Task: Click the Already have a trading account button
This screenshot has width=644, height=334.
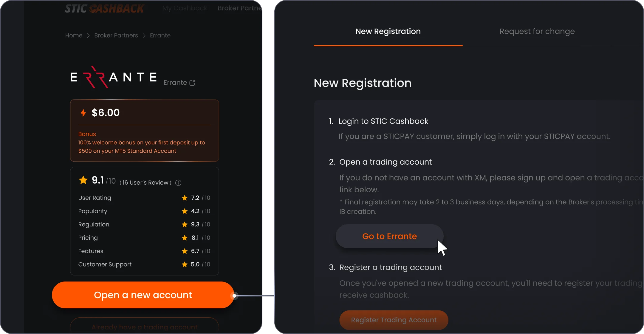Action: point(144,326)
